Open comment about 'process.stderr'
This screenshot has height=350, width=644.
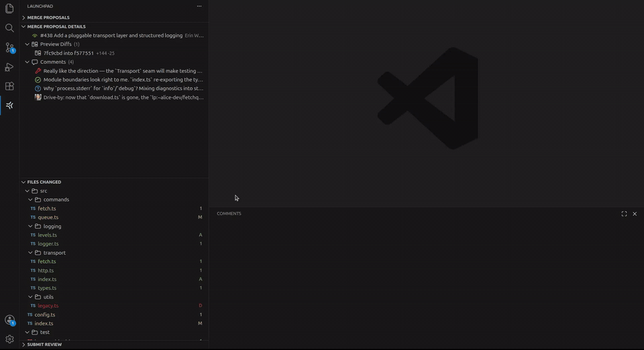[114, 89]
